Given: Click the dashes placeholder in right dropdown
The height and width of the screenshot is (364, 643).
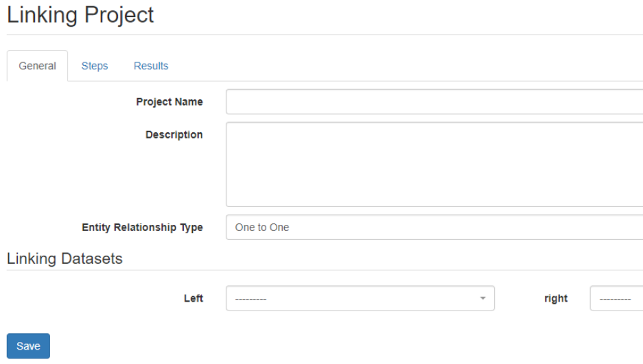Looking at the screenshot, I should [x=615, y=299].
